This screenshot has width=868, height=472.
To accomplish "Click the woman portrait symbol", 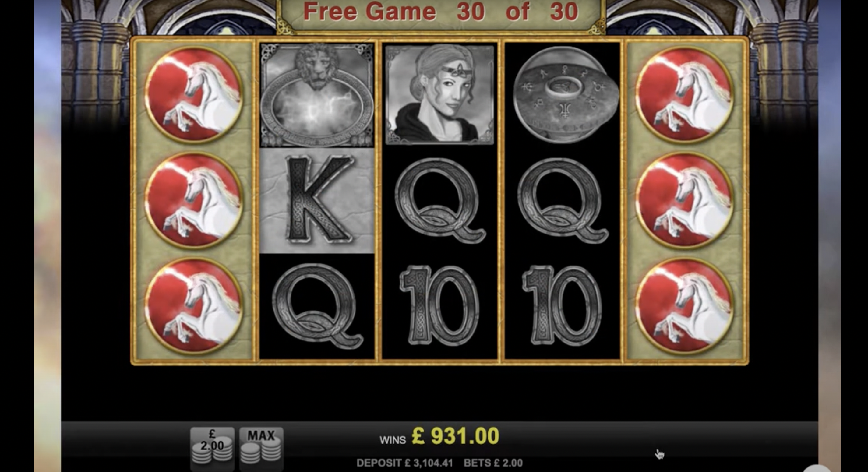I will click(x=439, y=95).
